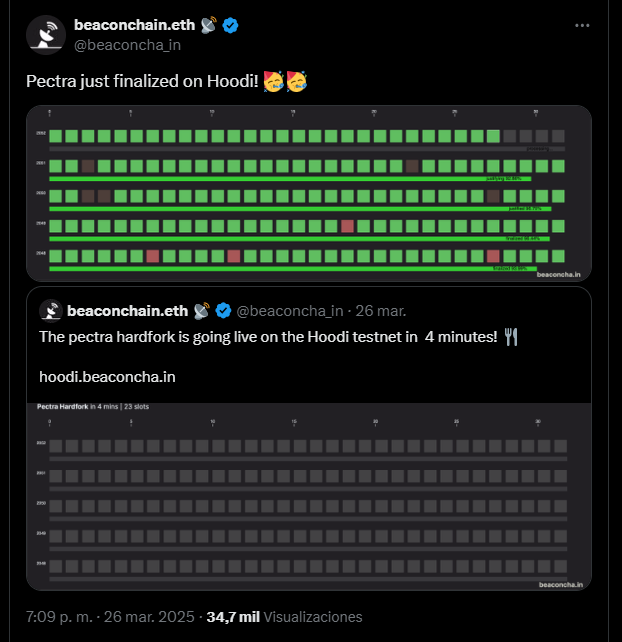Screen dimensions: 622x642
Task: Click the verified badge in the quoted post
Action: 223,310
